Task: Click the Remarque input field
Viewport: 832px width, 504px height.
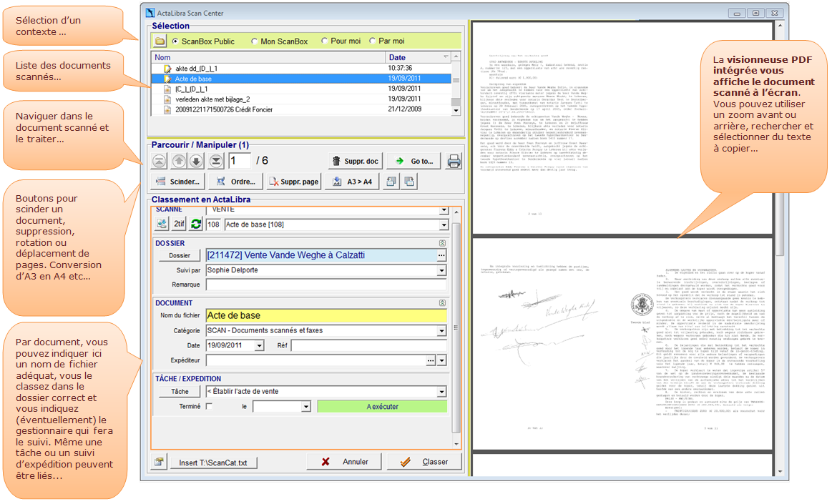Action: pyautogui.click(x=326, y=285)
